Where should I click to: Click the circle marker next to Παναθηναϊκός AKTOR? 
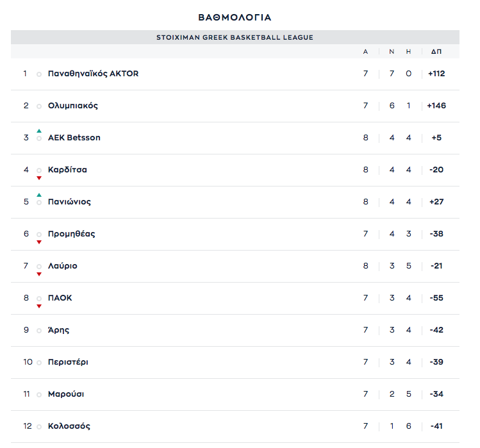[x=39, y=74]
